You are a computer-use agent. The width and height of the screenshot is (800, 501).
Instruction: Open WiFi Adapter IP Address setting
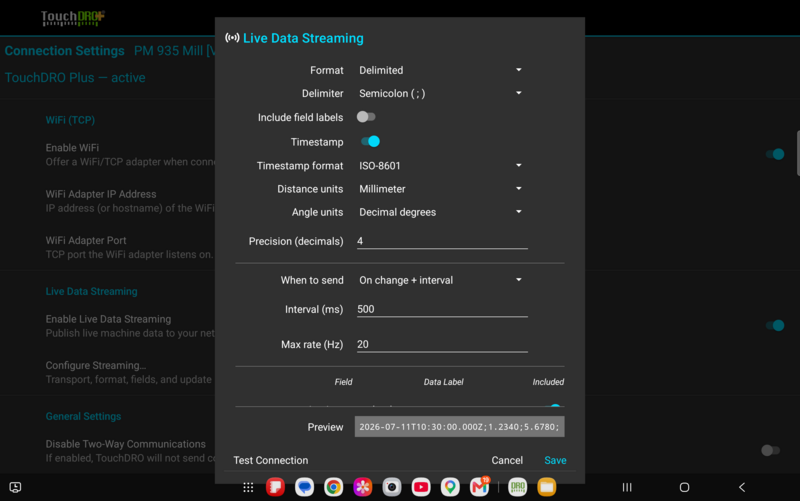[130, 201]
